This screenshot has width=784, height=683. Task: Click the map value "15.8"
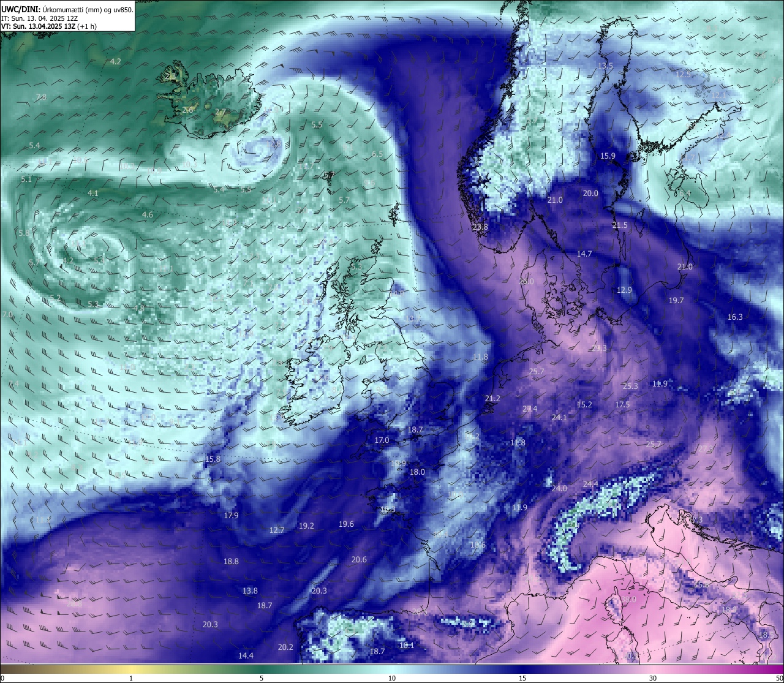tap(213, 459)
